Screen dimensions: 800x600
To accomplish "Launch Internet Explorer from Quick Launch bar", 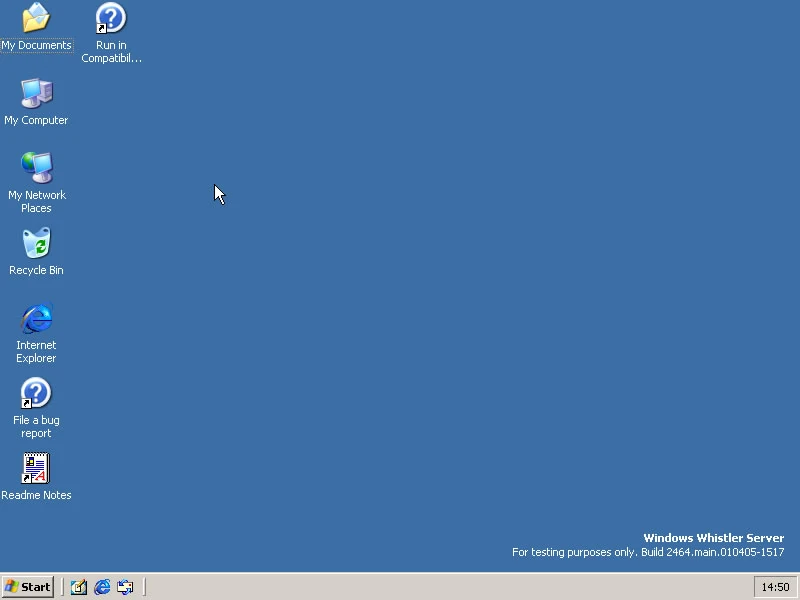I will 102,587.
